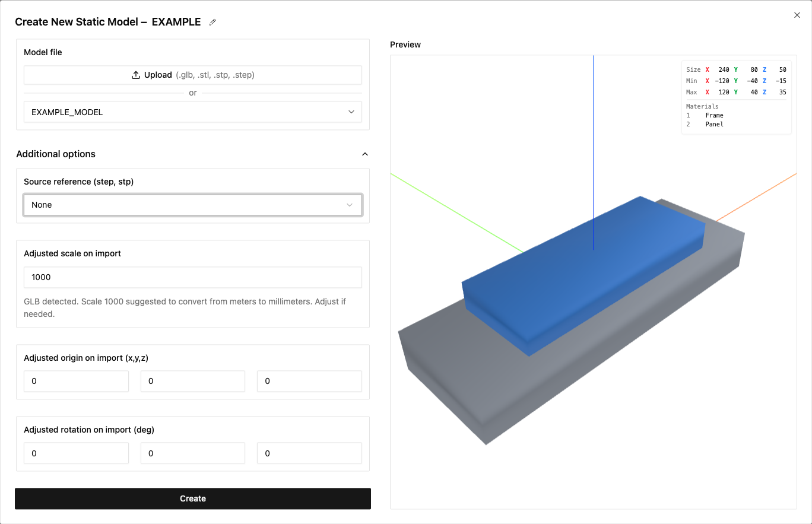This screenshot has width=812, height=524.
Task: Open the EXAMPLE_MODEL dropdown
Action: tap(193, 112)
